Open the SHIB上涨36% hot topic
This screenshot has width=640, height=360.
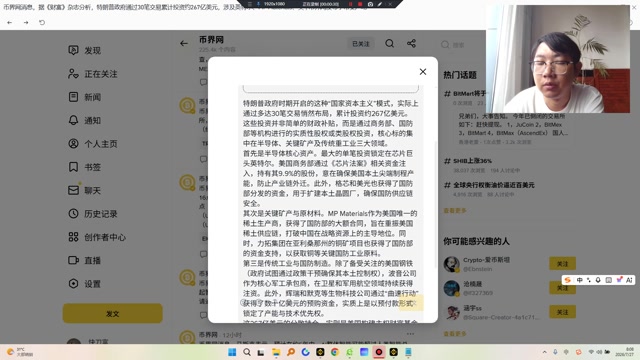tap(472, 161)
